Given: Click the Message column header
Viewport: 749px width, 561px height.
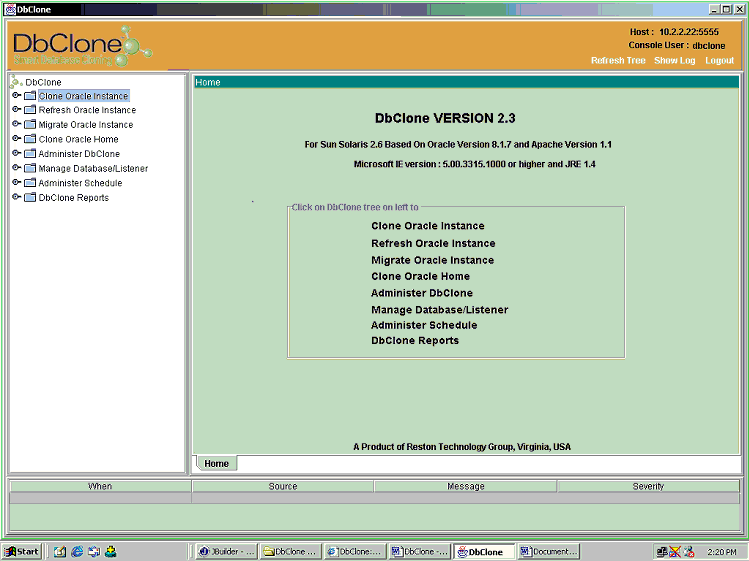Looking at the screenshot, I should 466,486.
